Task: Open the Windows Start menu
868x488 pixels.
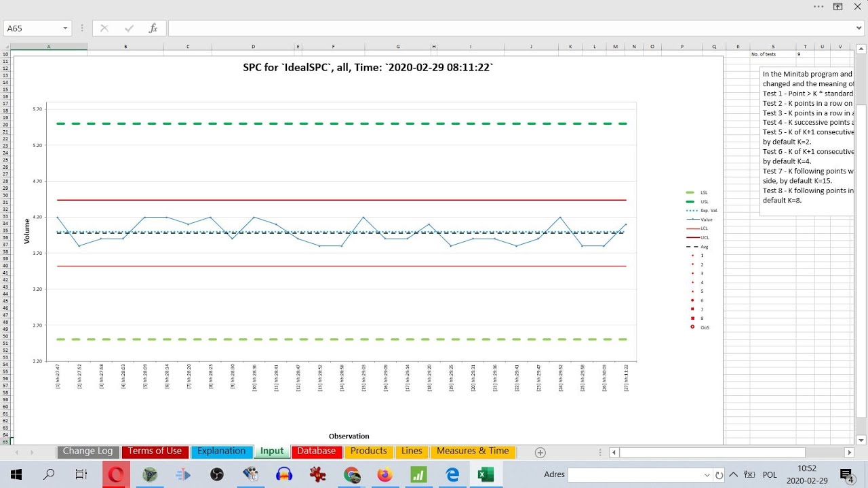Action: point(16,474)
